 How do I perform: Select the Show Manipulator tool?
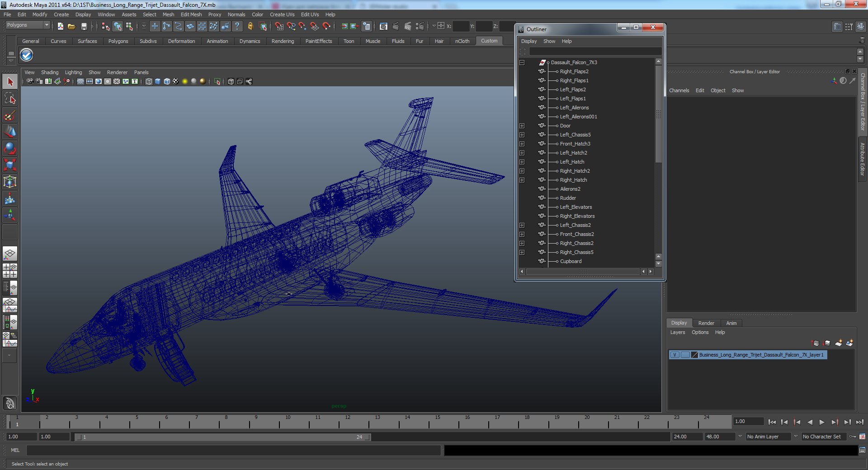click(10, 215)
